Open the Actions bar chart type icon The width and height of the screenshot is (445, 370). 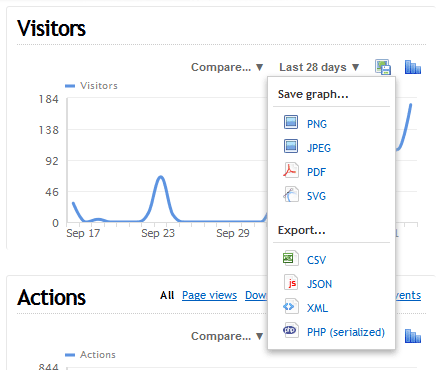click(x=413, y=336)
